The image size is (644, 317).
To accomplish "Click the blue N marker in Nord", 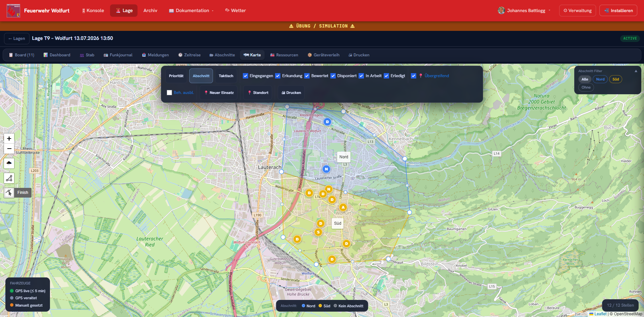I will click(x=326, y=169).
